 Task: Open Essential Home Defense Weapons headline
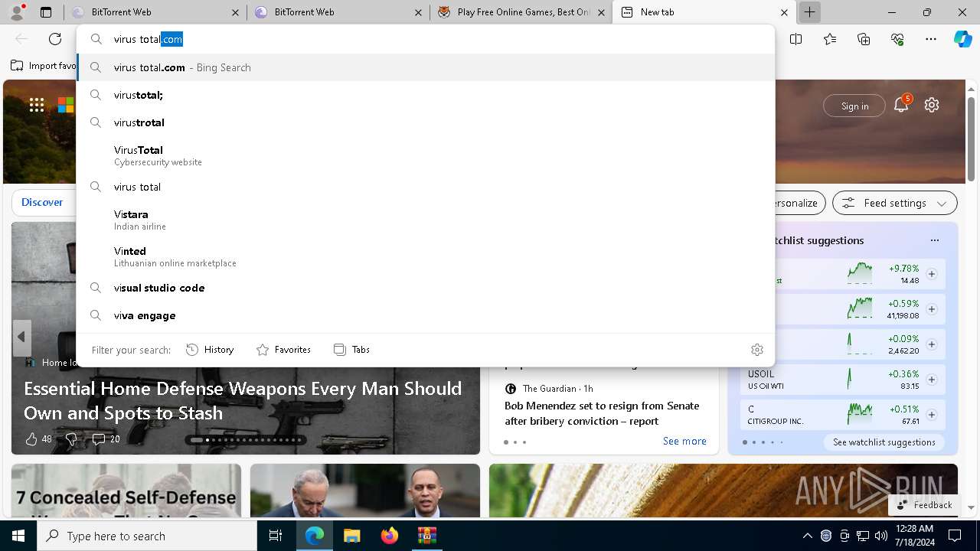click(243, 400)
